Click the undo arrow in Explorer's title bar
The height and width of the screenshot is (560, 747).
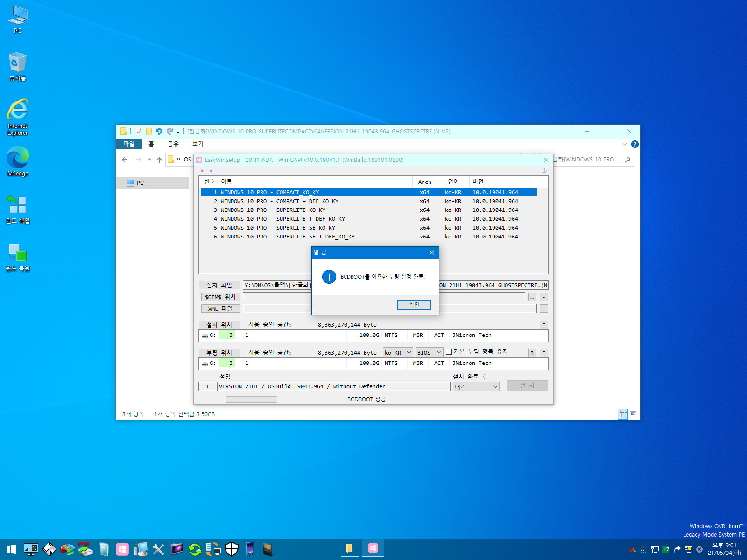point(159,132)
